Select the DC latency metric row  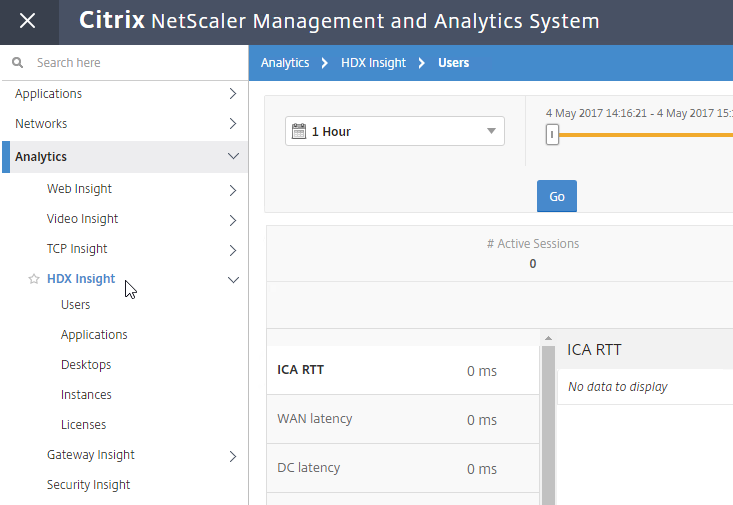[403, 468]
